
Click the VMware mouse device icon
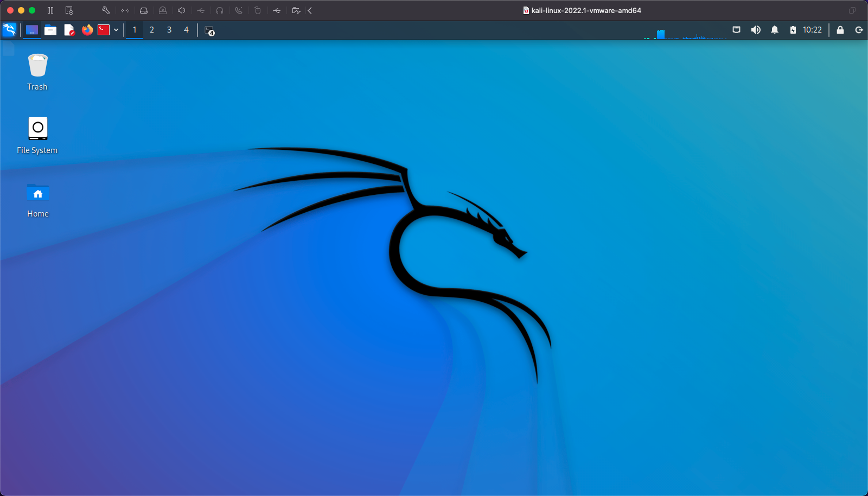pyautogui.click(x=258, y=10)
